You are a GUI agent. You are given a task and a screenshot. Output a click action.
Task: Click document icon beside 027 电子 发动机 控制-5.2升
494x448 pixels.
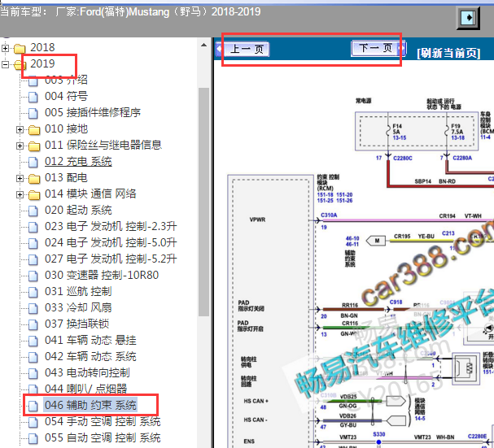(x=33, y=259)
